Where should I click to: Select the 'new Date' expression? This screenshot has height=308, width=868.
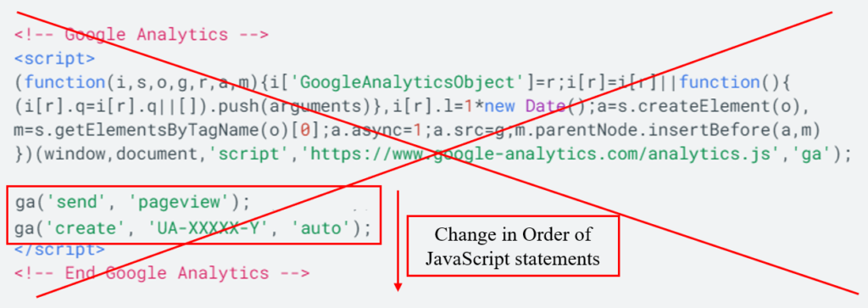(525, 106)
